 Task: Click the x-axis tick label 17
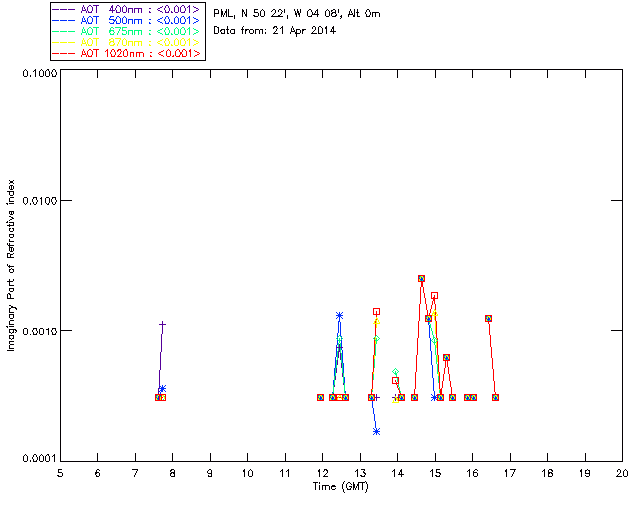(510, 473)
